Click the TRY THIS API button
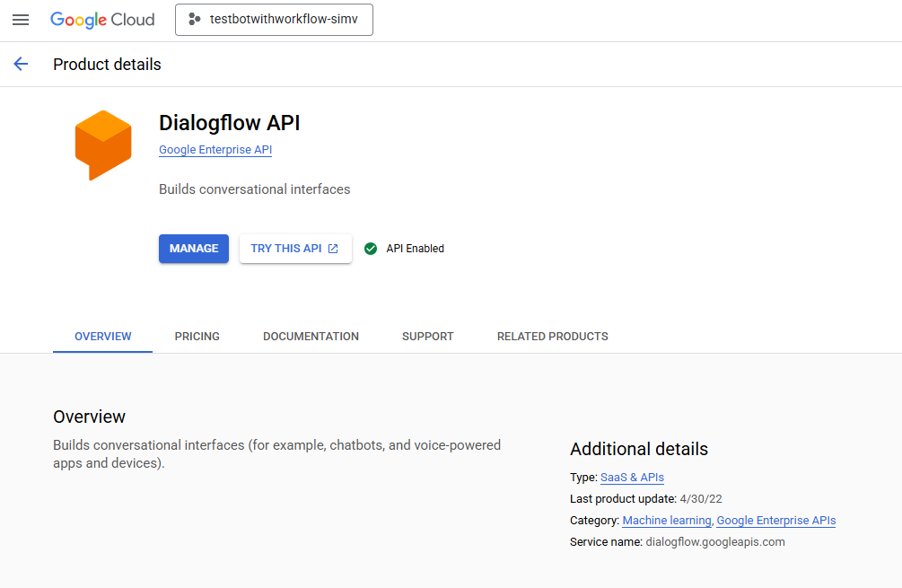This screenshot has width=902, height=588. [x=295, y=249]
